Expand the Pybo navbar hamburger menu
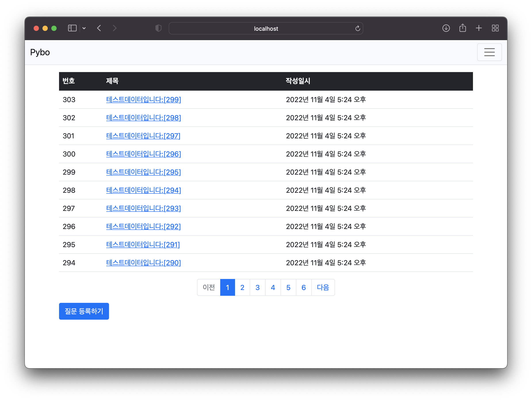Screen dimensions: 532x401 point(489,52)
